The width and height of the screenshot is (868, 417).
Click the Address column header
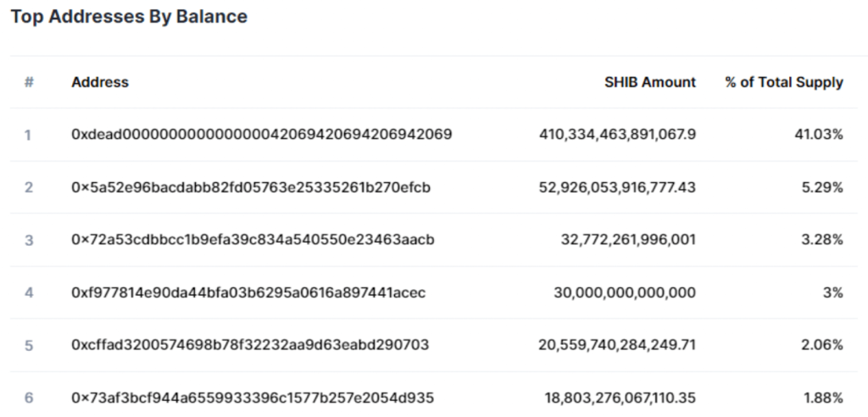100,82
